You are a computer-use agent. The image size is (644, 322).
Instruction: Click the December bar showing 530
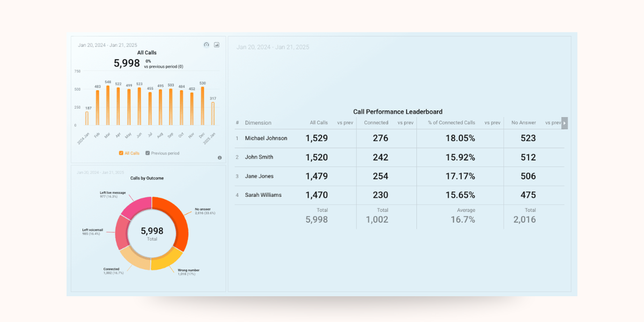click(202, 106)
